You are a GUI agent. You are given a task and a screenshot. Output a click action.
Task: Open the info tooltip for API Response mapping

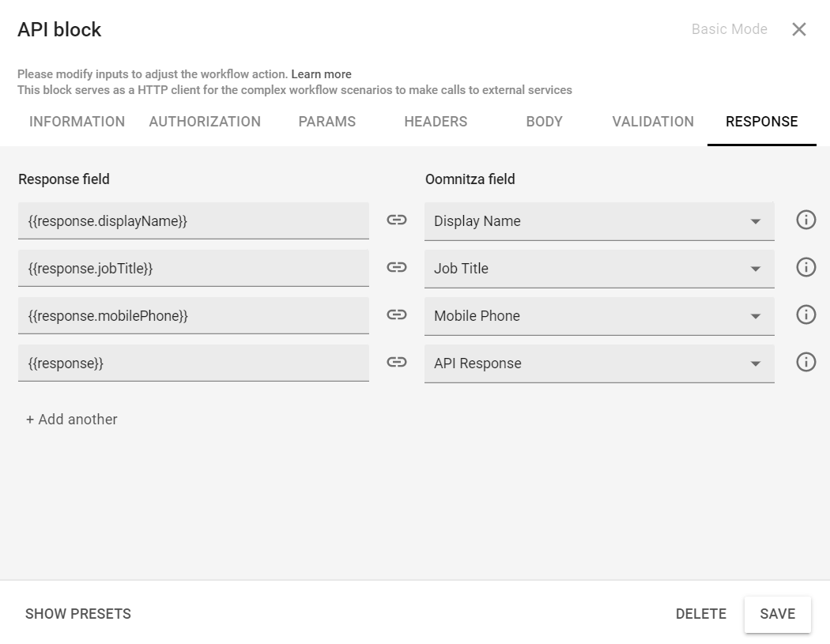click(805, 362)
